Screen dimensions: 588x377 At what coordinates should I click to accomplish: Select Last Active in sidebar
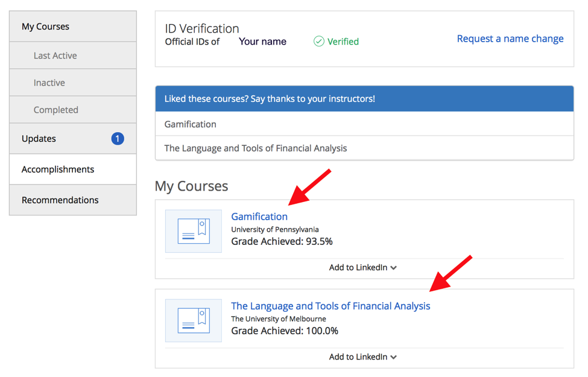coord(55,55)
